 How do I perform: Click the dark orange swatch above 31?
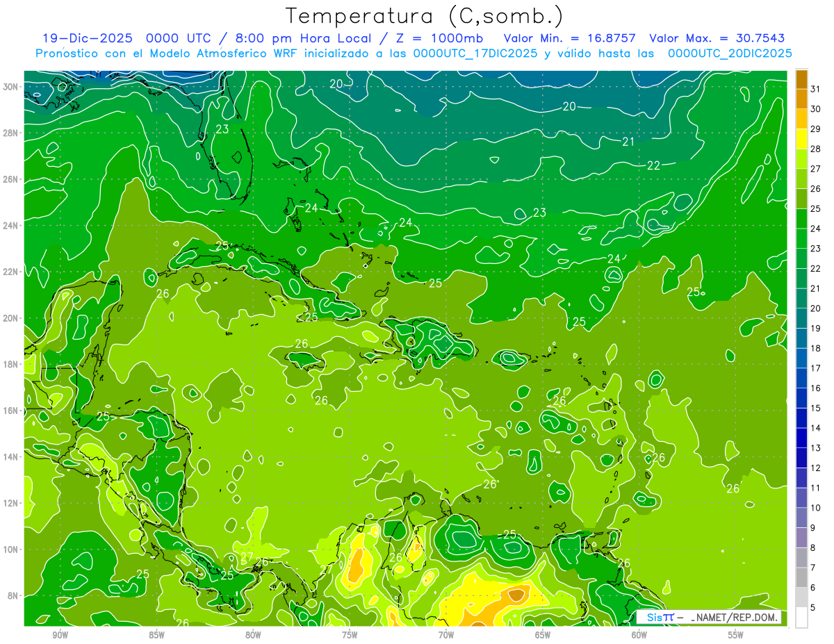pyautogui.click(x=801, y=79)
